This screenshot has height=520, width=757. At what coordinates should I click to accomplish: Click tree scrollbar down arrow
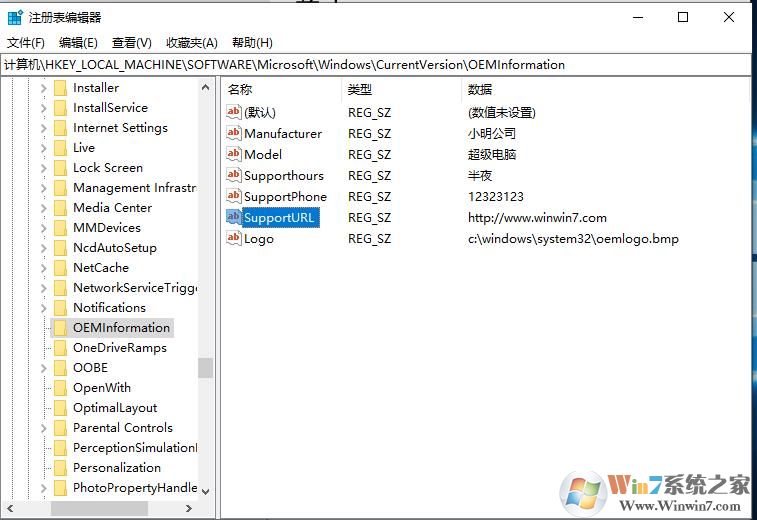pos(206,492)
